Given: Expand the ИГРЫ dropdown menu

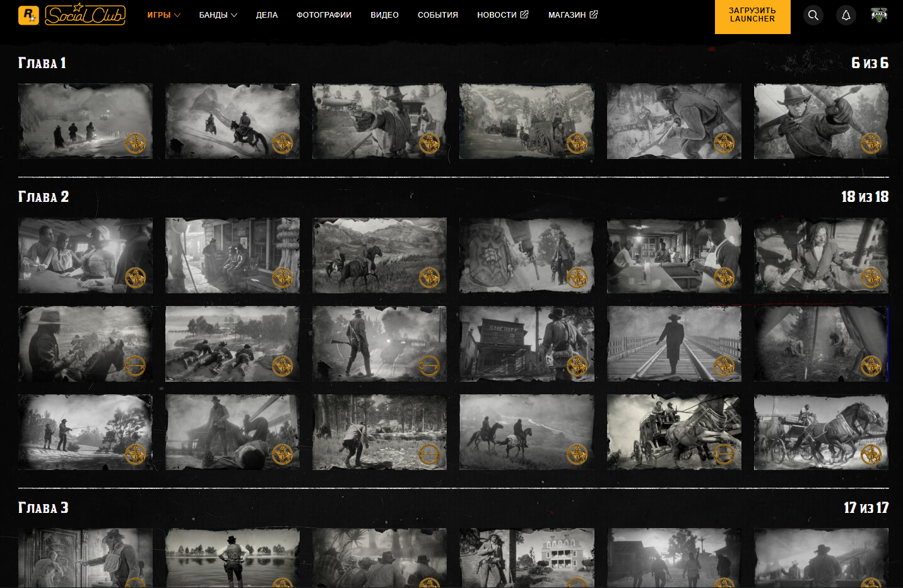Looking at the screenshot, I should pos(163,15).
